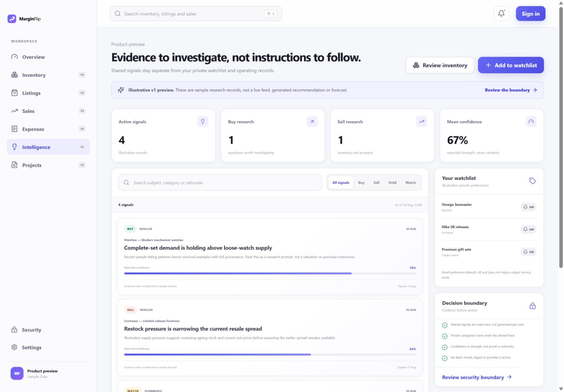
Task: Focus the Search subject, category or rationale field
Action: pyautogui.click(x=220, y=183)
